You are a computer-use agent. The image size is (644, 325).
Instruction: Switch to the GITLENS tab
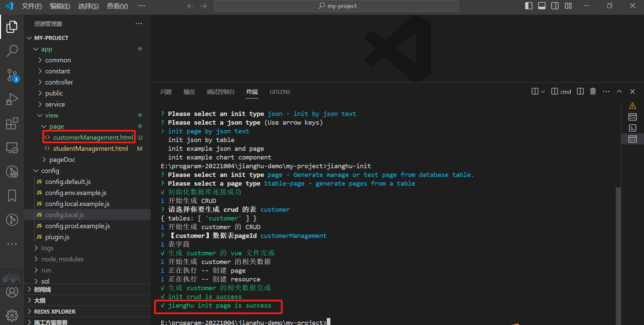(x=280, y=92)
